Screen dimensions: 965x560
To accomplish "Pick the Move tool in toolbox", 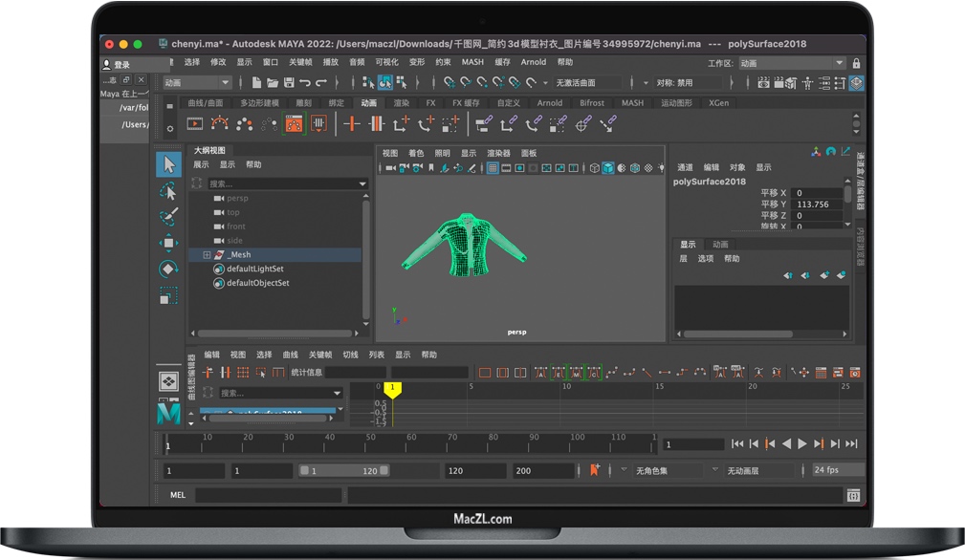I will [x=168, y=243].
